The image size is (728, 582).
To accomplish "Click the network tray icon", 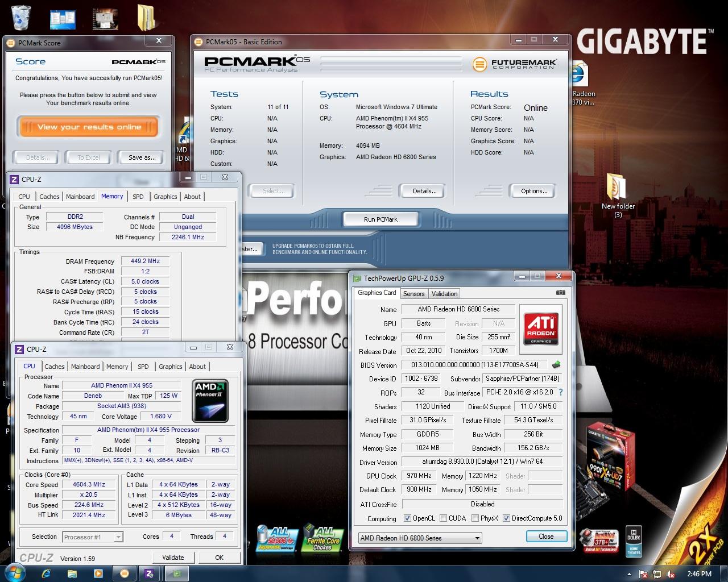I will pos(656,574).
